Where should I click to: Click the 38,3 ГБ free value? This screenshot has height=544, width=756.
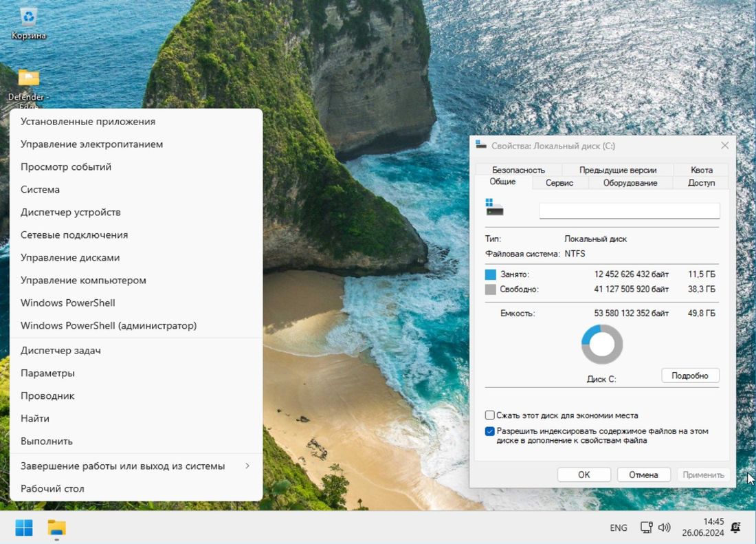coord(702,290)
